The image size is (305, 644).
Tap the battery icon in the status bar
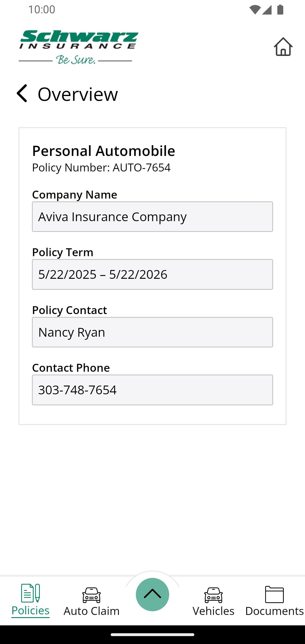point(280,10)
